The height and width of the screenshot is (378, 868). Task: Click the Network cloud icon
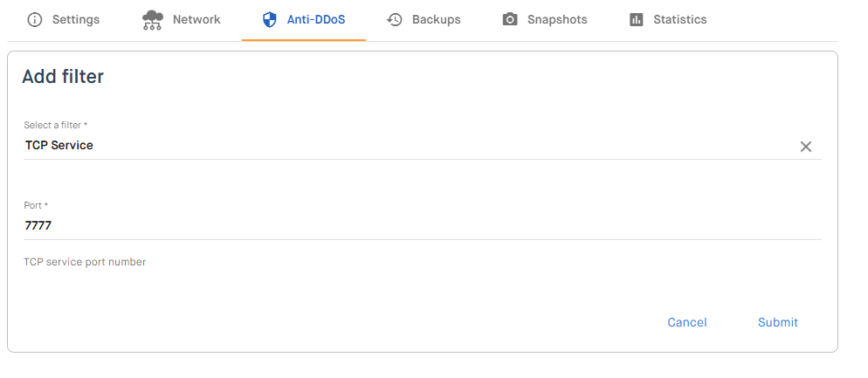coord(153,19)
